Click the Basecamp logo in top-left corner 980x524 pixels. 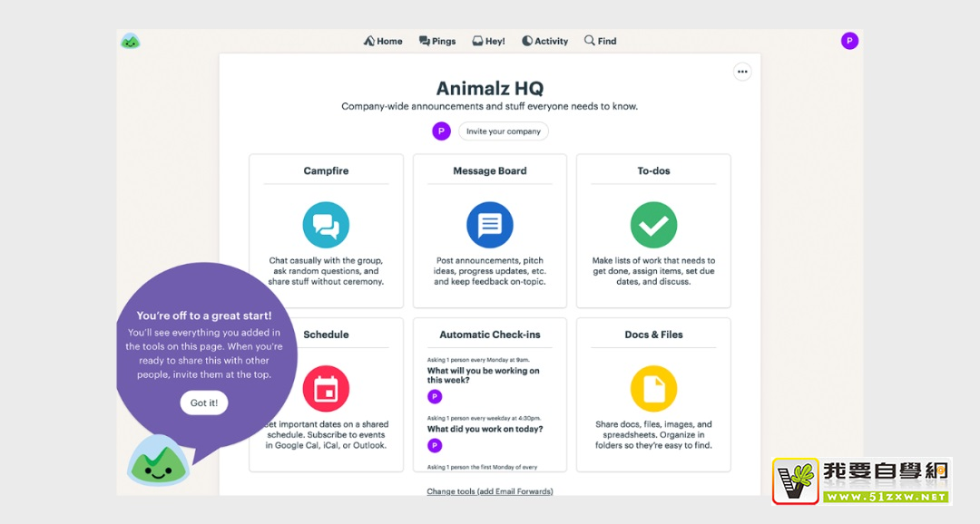click(x=130, y=41)
